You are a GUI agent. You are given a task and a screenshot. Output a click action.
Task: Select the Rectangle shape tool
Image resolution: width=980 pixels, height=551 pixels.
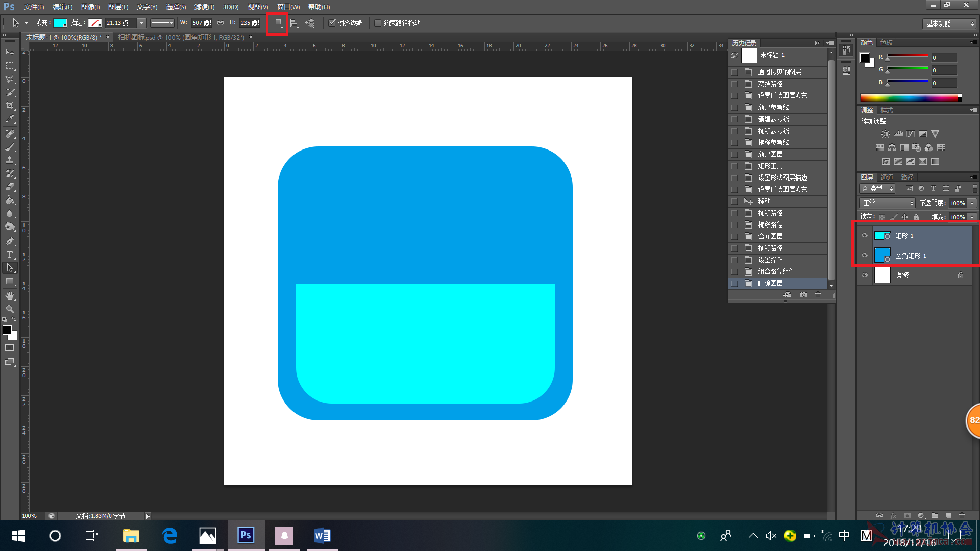(x=10, y=282)
